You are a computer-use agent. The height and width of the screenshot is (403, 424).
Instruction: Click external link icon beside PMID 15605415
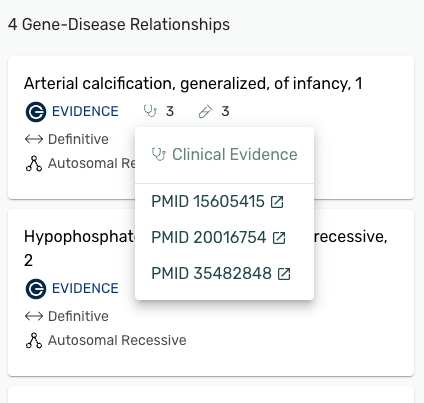coord(277,202)
